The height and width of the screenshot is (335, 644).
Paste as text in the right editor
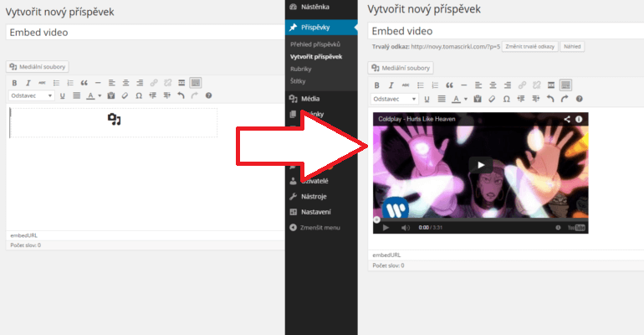coord(478,99)
